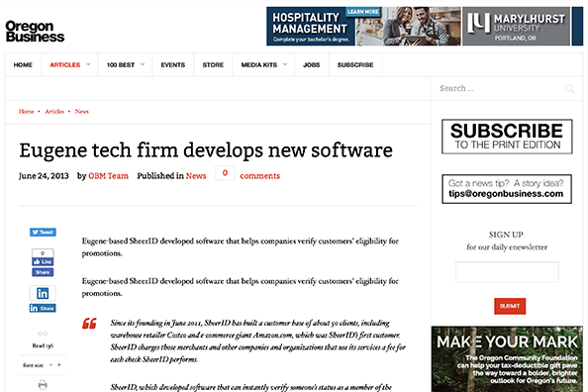Screen dimensions: 588x392
Task: Click the Facebook Like button
Action: coord(43,262)
